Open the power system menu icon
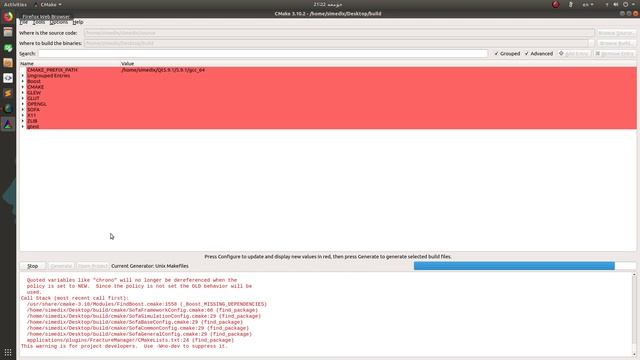This screenshot has width=640, height=360. (x=625, y=4)
